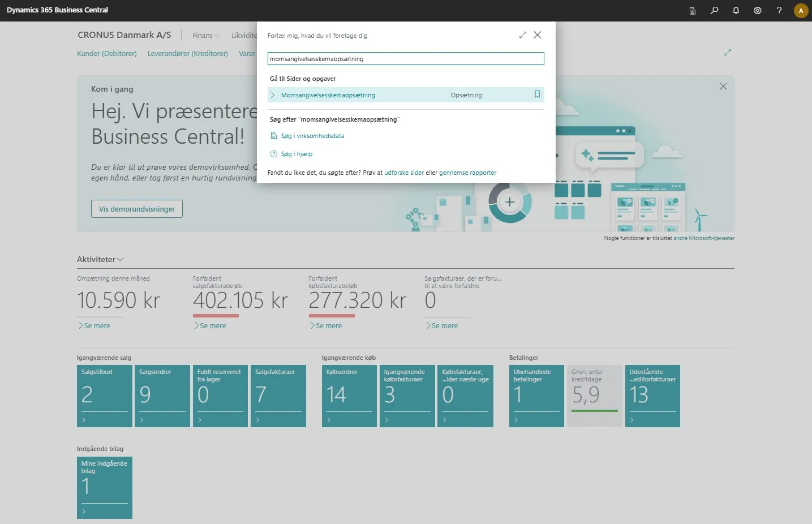Viewport: 812px width, 524px height.
Task: Se mere under Forfaldent salgsfakturabeløb
Action: [x=210, y=326]
